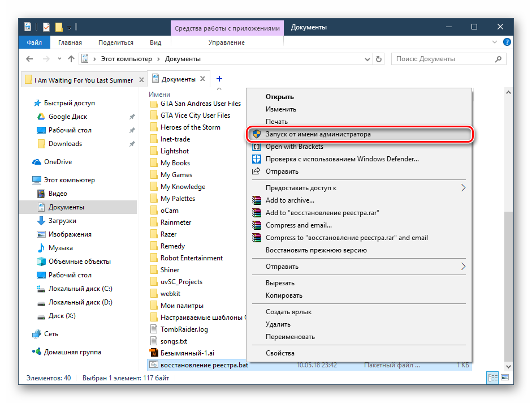Click the Back navigation arrow
Viewport: 532px width, 403px height.
(30, 59)
